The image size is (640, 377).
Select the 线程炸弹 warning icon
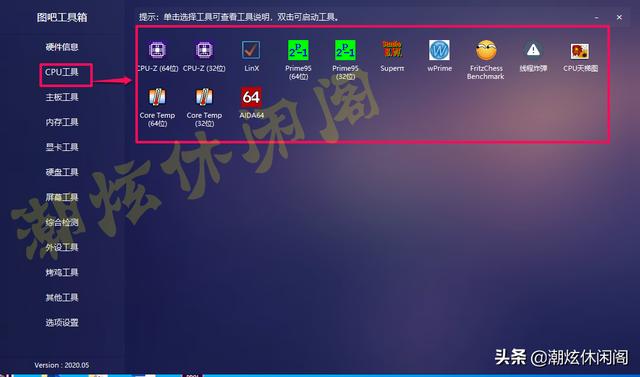[533, 51]
